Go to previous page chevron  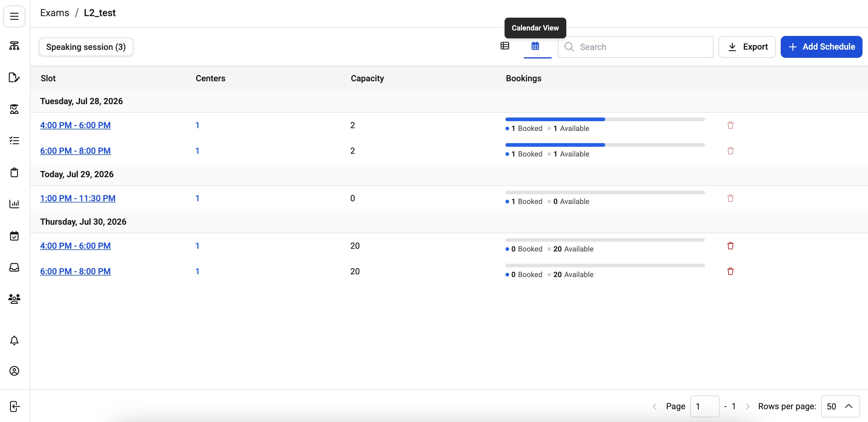coord(655,406)
